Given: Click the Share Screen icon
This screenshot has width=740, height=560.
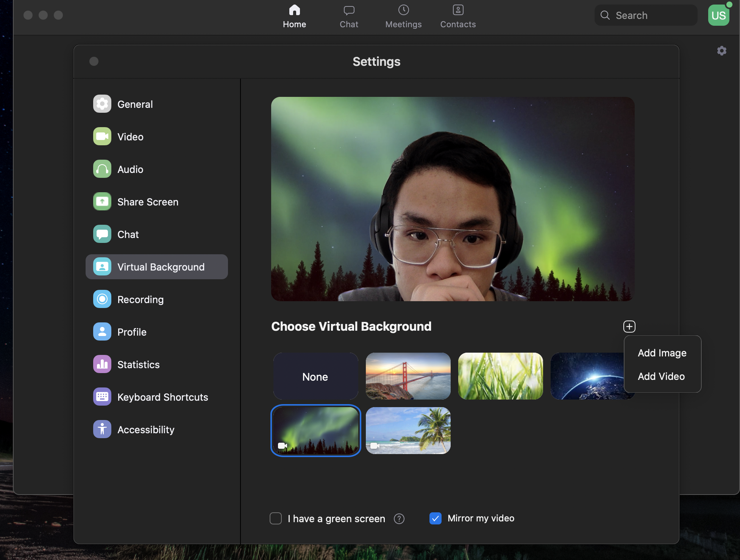Looking at the screenshot, I should coord(102,202).
